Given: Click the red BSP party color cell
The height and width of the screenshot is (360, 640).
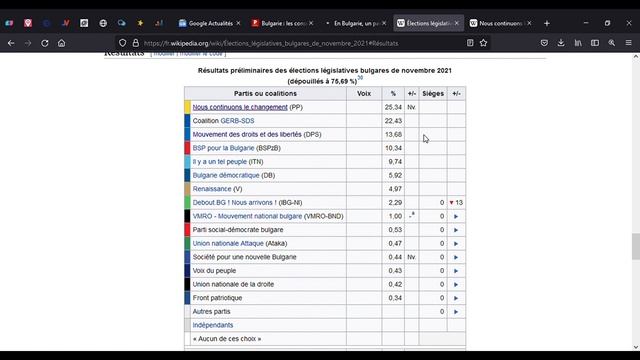Looking at the screenshot, I should pos(187,148).
